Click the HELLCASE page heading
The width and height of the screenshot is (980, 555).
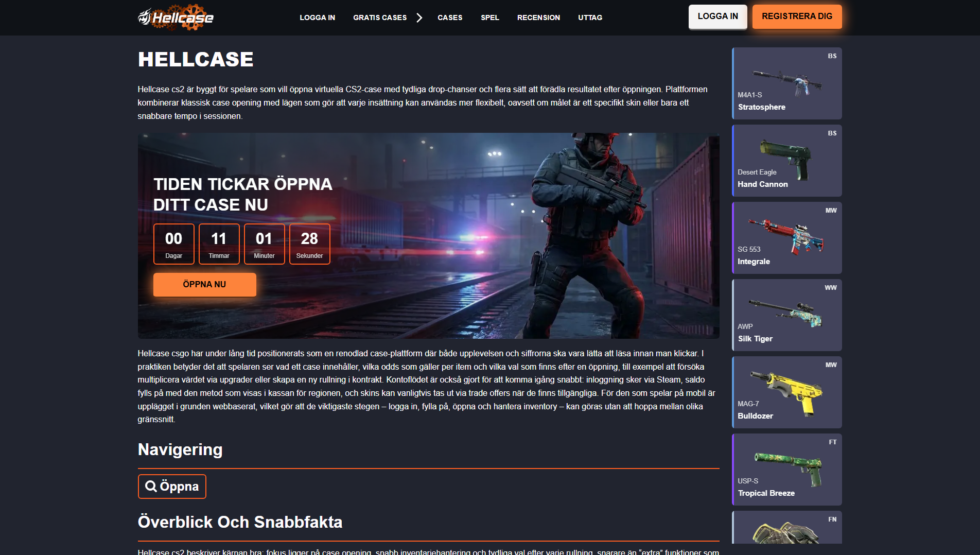coord(196,59)
